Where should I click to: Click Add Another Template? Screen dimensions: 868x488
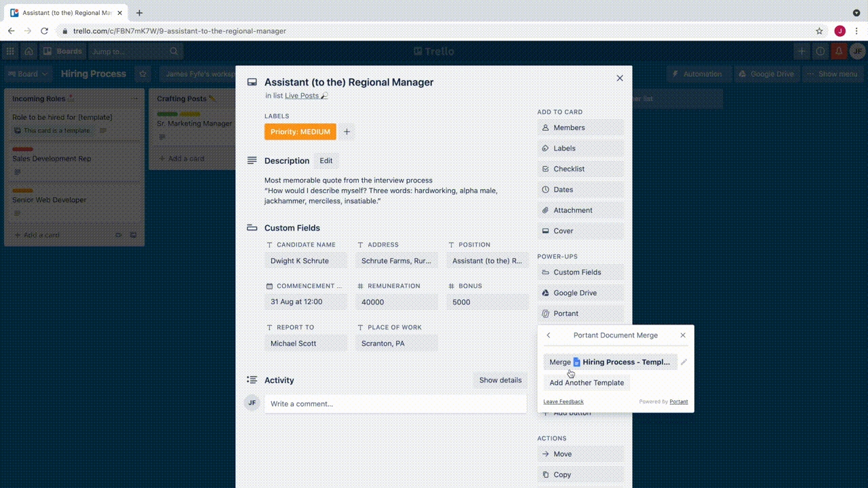(x=587, y=383)
